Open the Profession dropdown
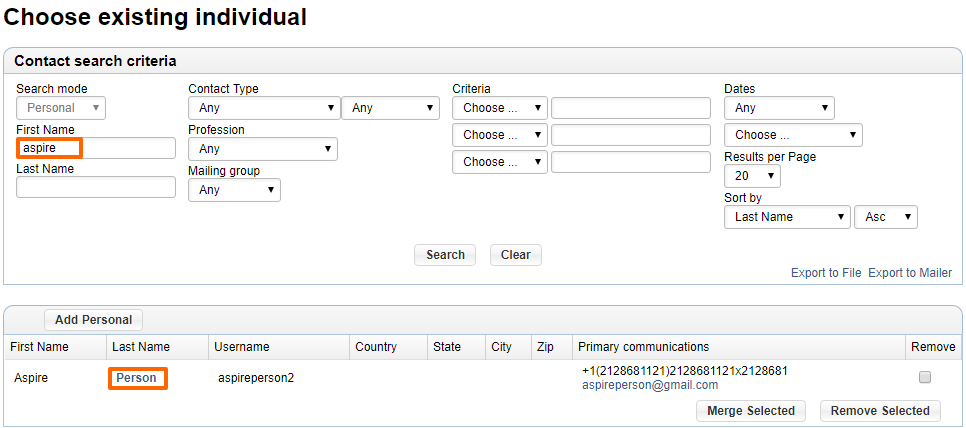 263,149
